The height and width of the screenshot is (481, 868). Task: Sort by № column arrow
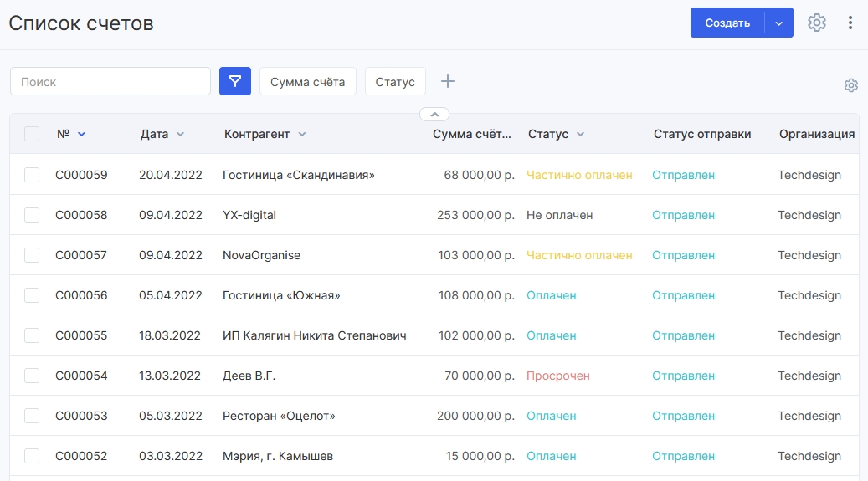click(81, 134)
